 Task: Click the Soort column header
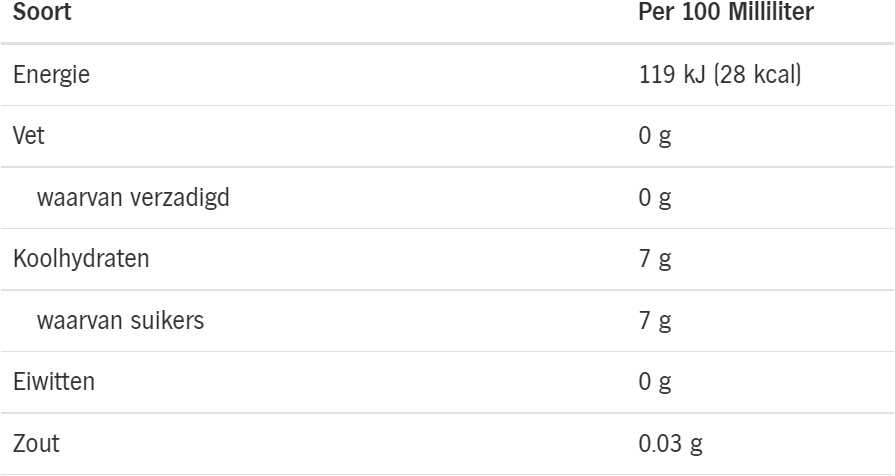42,12
